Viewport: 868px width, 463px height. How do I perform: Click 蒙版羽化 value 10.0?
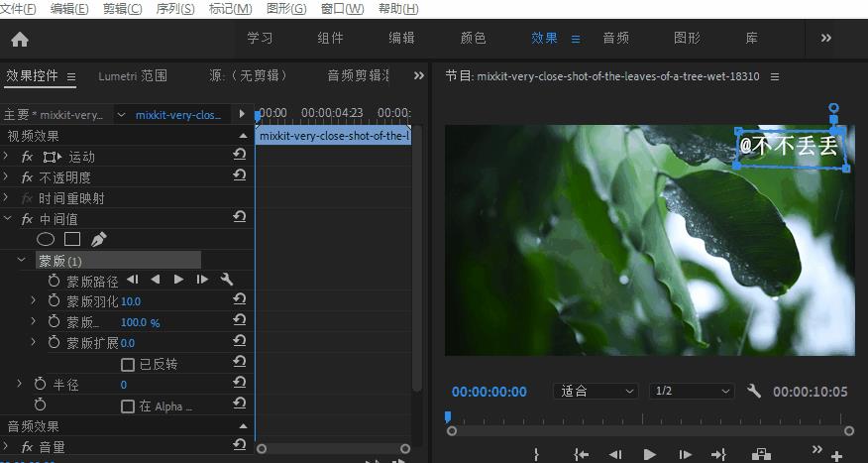click(131, 301)
